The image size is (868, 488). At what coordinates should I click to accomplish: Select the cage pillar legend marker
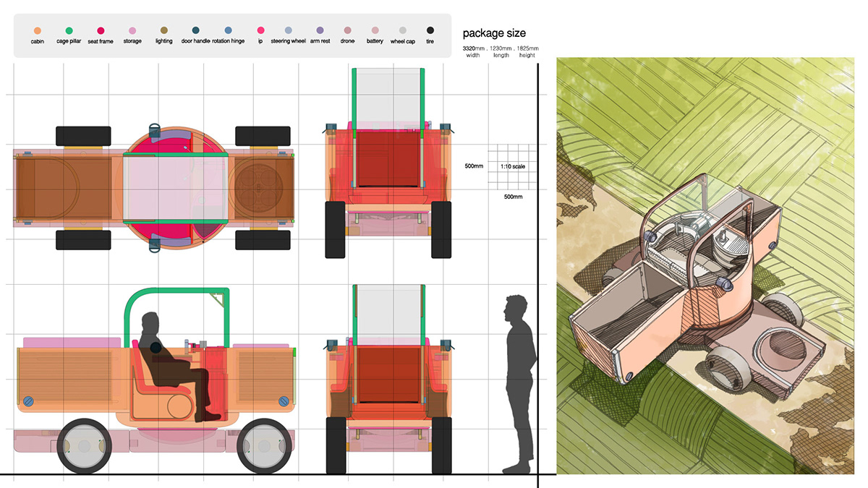point(69,30)
